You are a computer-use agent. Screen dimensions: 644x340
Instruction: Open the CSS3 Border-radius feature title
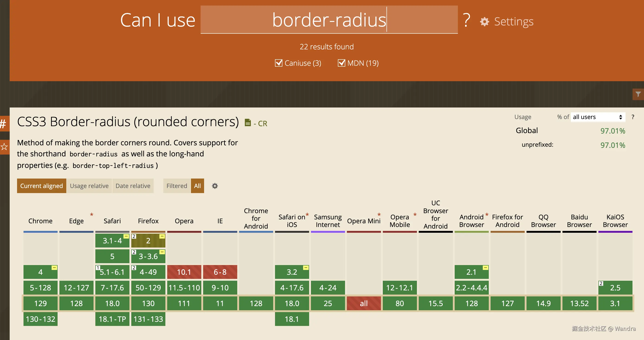(128, 122)
